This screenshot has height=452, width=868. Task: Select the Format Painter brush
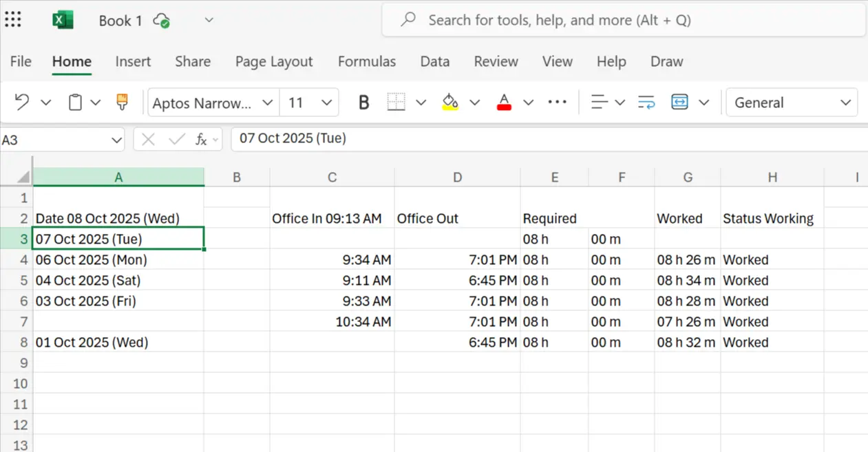tap(123, 103)
